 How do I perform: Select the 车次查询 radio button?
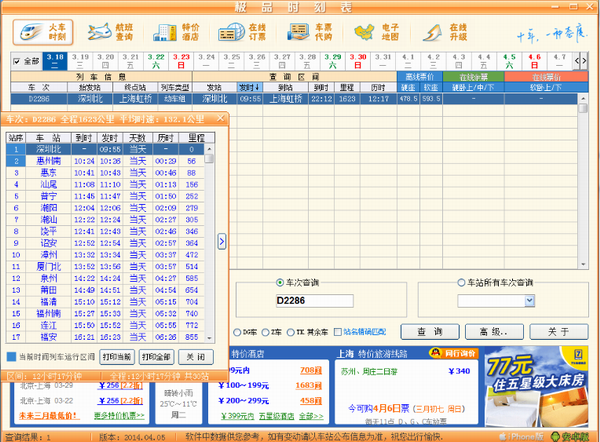pyautogui.click(x=280, y=282)
